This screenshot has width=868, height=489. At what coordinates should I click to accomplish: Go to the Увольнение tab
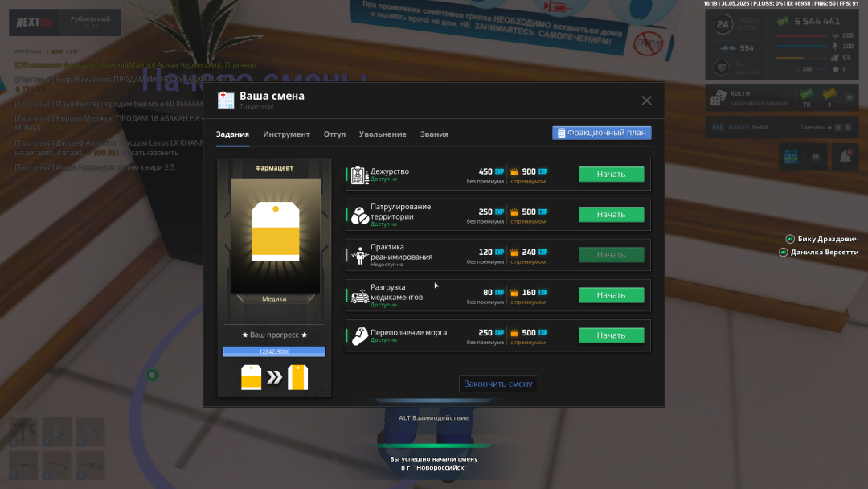pos(383,134)
